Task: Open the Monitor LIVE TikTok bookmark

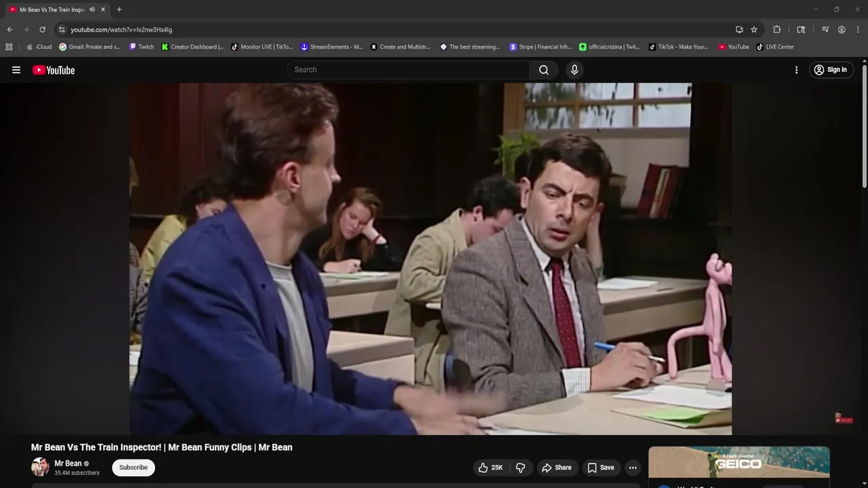Action: [262, 47]
